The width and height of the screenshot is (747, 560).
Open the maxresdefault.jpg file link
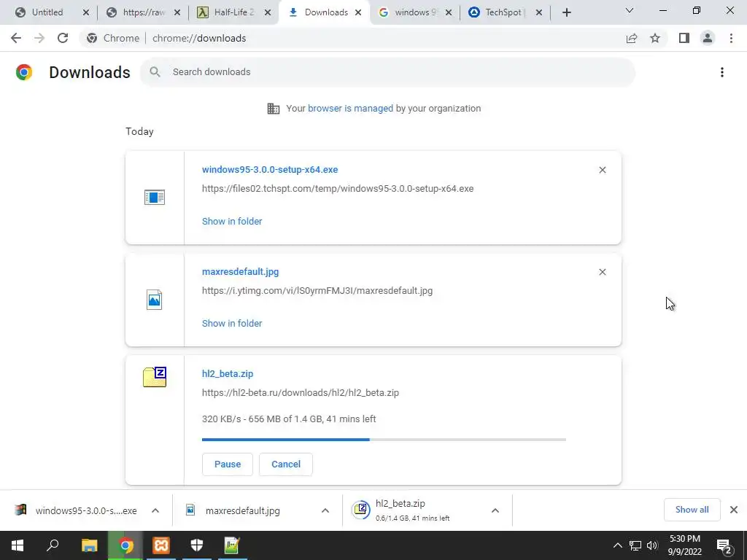241,272
